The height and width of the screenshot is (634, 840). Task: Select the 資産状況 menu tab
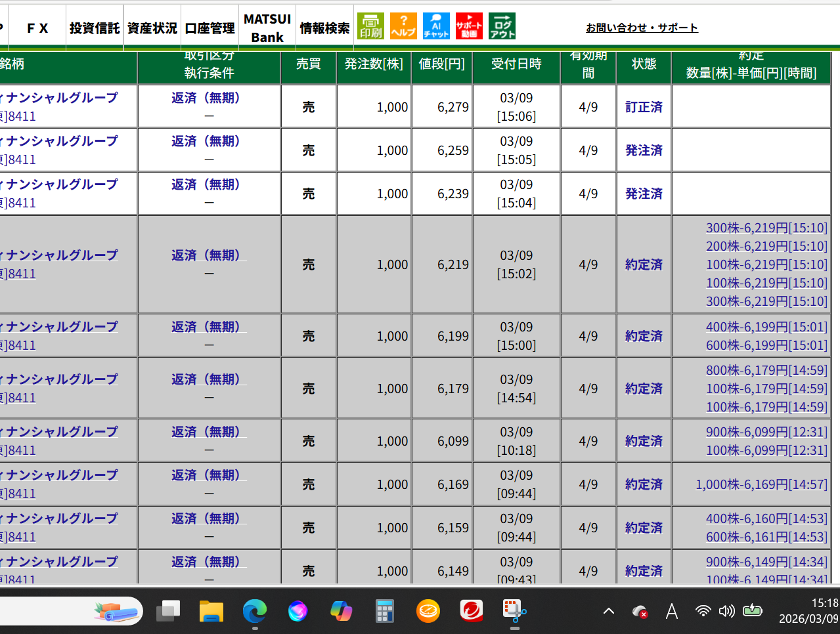[152, 28]
